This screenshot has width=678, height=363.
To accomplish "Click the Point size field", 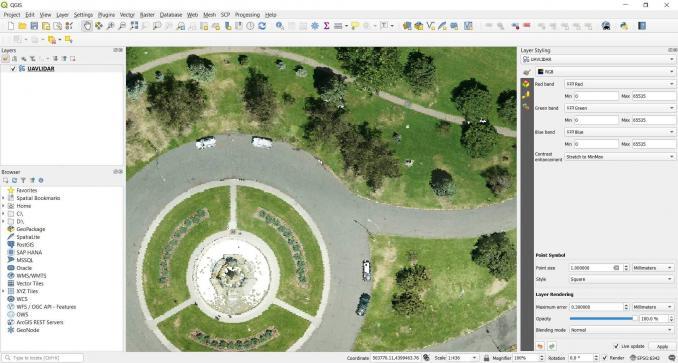I will click(x=596, y=268).
